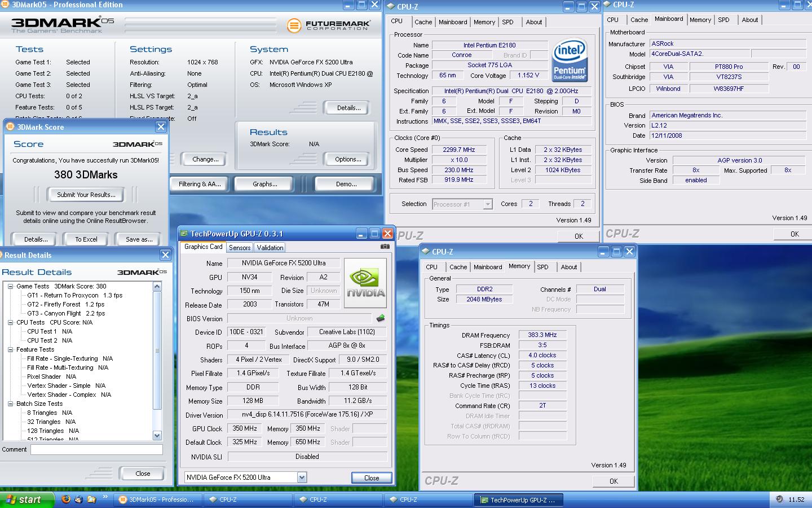The image size is (812, 508).
Task: Click the Save as button in 3DMark Score
Action: [139, 239]
